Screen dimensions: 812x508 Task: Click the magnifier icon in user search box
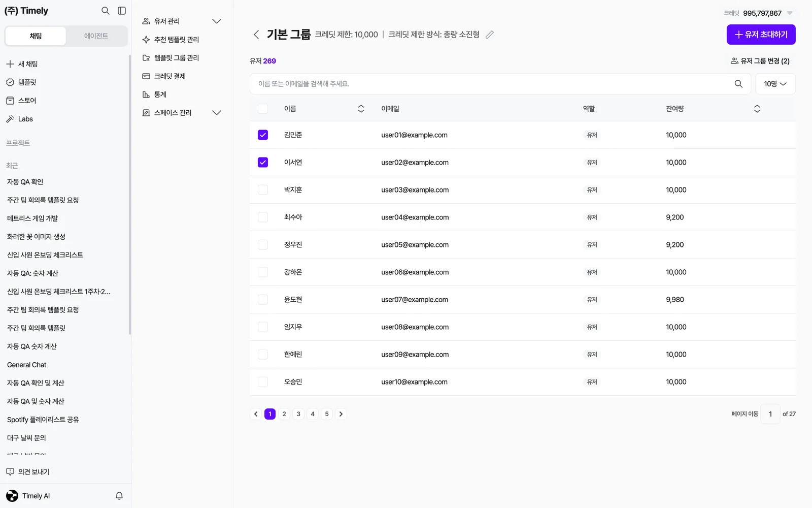coord(738,84)
